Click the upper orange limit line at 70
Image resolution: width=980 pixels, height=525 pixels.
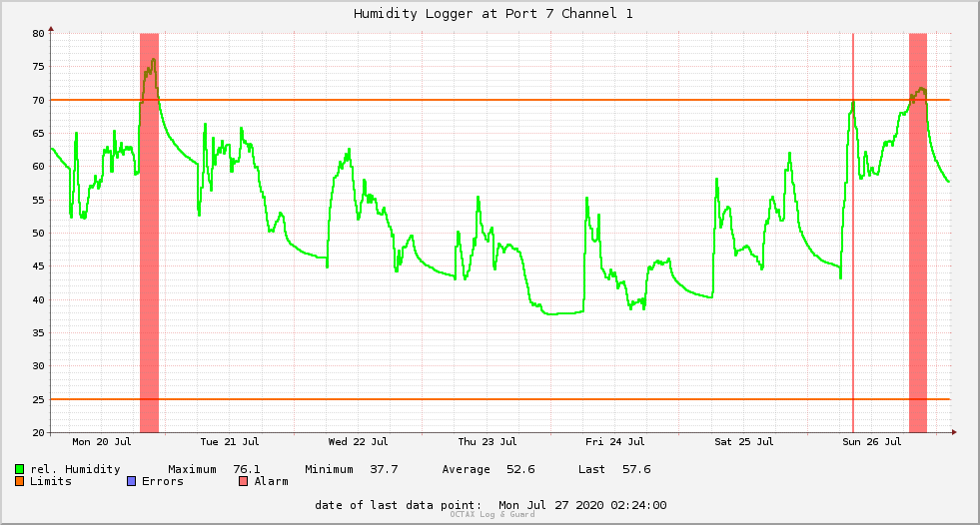click(500, 100)
